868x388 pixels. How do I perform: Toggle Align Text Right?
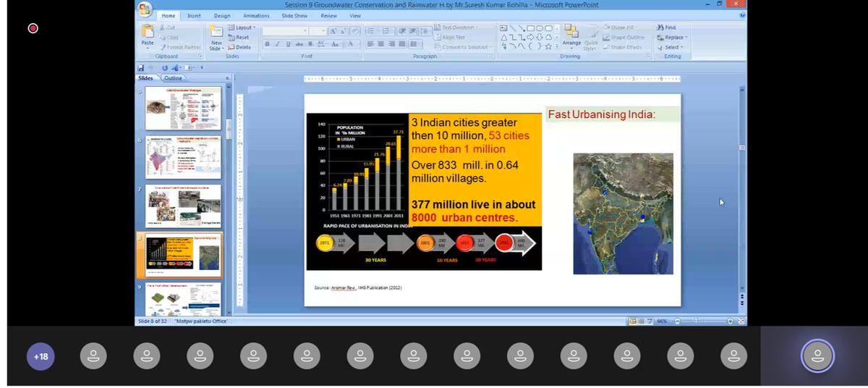[x=391, y=44]
